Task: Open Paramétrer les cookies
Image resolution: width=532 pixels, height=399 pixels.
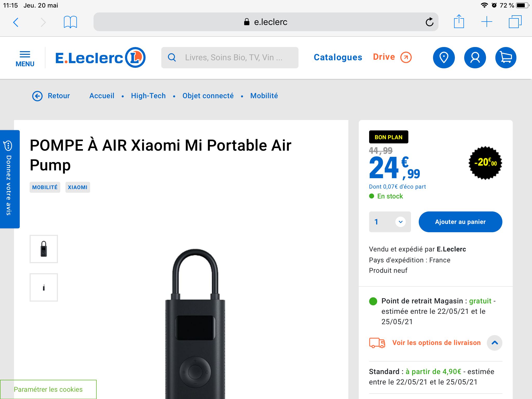Action: click(48, 389)
